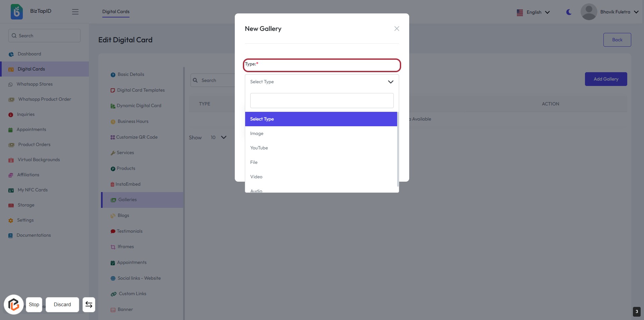Screen dimensions: 644x320
Task: Click the Dashboard pie chart icon
Action: click(11, 54)
